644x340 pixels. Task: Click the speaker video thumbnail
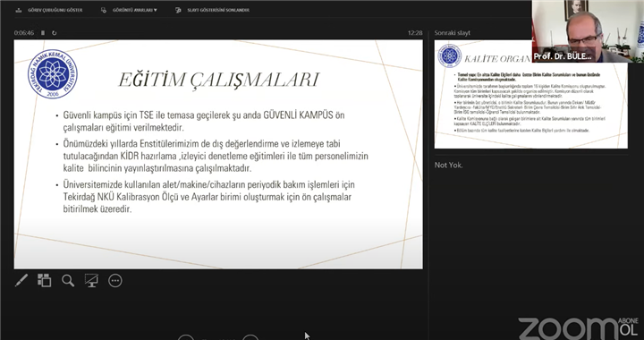[x=588, y=31]
